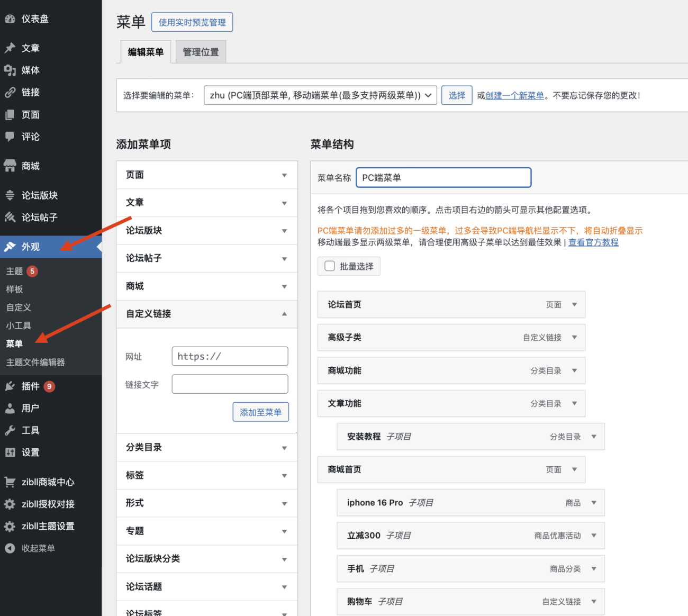
Task: Click inside the 菜单名称 name field
Action: pyautogui.click(x=443, y=177)
